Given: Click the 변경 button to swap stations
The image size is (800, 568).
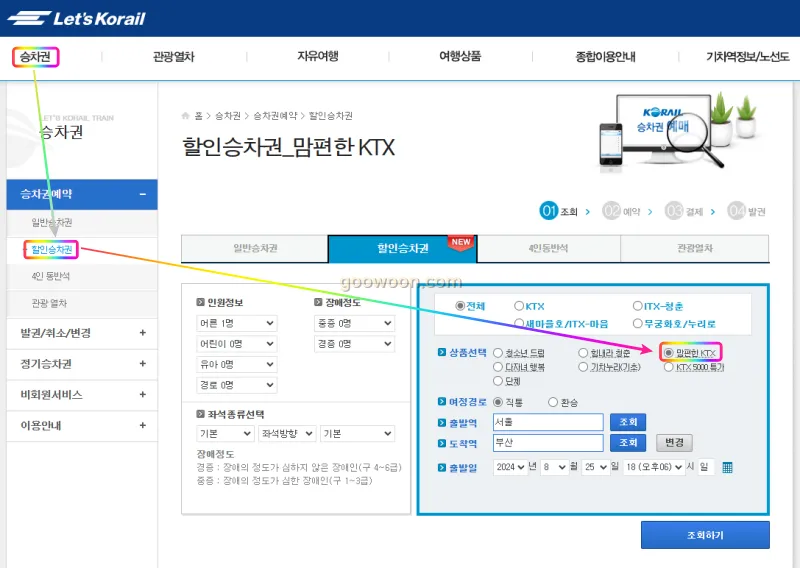Looking at the screenshot, I should pyautogui.click(x=674, y=442).
